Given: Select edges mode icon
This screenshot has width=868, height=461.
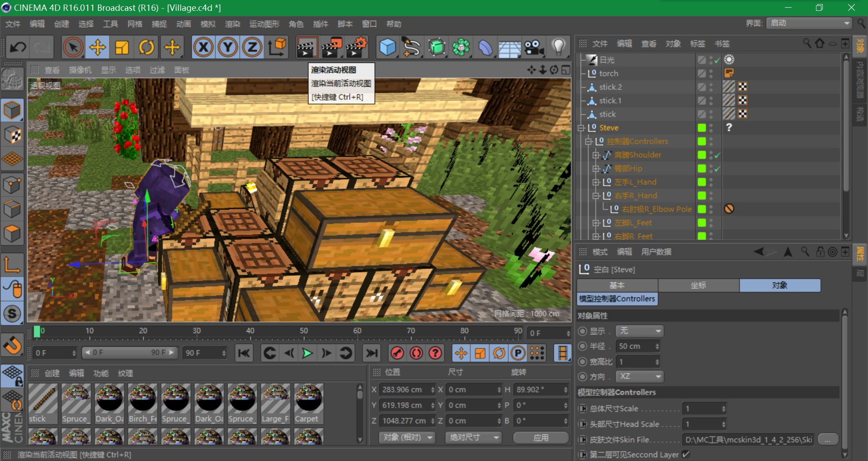Looking at the screenshot, I should (x=12, y=209).
